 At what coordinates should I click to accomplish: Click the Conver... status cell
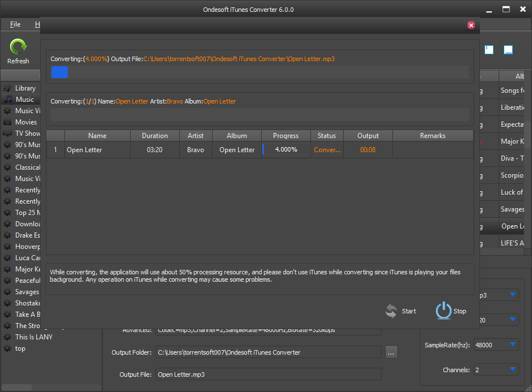[327, 150]
